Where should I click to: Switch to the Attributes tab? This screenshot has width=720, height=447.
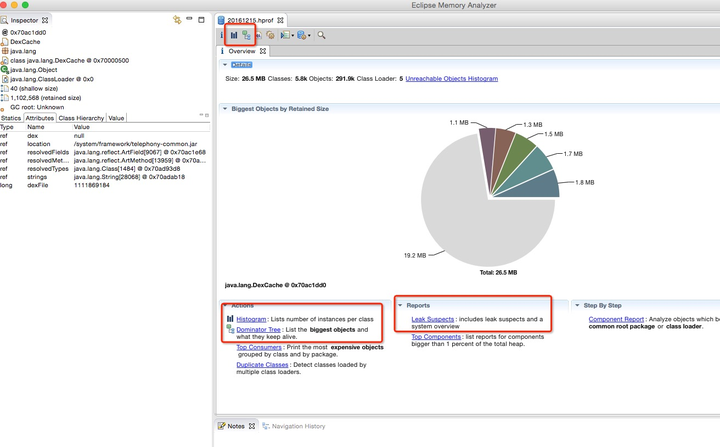click(x=39, y=118)
